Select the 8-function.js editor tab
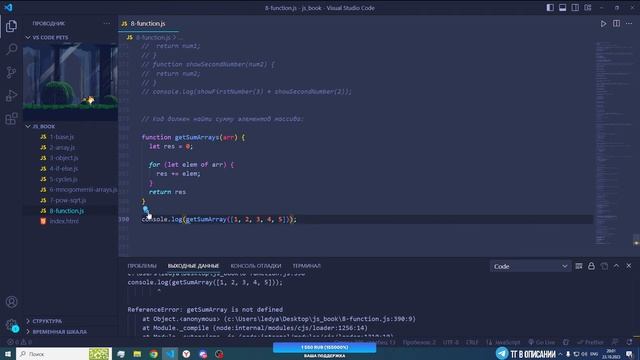The image size is (640, 360). 149,24
